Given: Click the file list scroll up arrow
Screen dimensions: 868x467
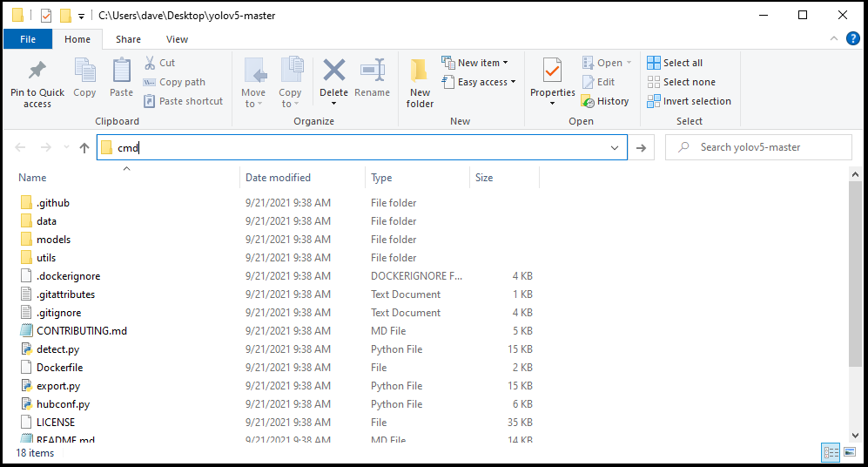Looking at the screenshot, I should [855, 174].
